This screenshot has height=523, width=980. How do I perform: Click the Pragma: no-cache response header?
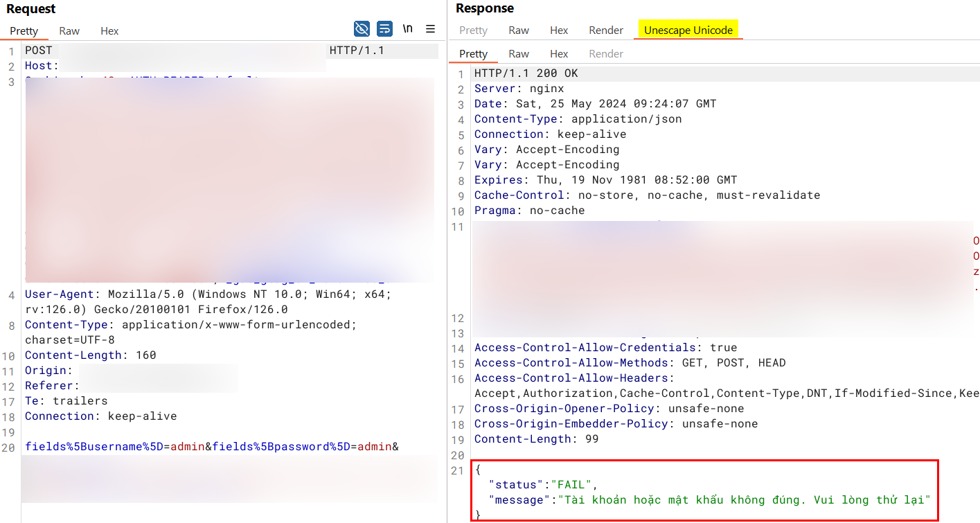point(530,211)
